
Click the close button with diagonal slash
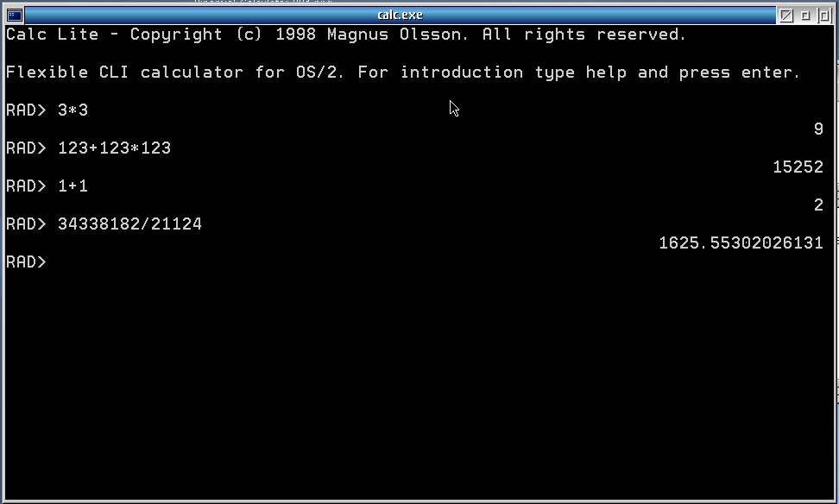click(786, 15)
